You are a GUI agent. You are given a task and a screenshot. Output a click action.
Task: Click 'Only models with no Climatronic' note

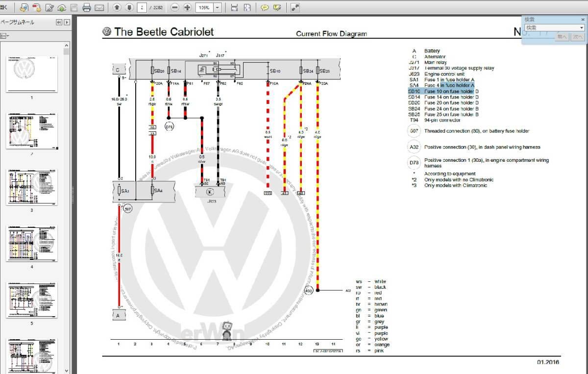click(459, 179)
